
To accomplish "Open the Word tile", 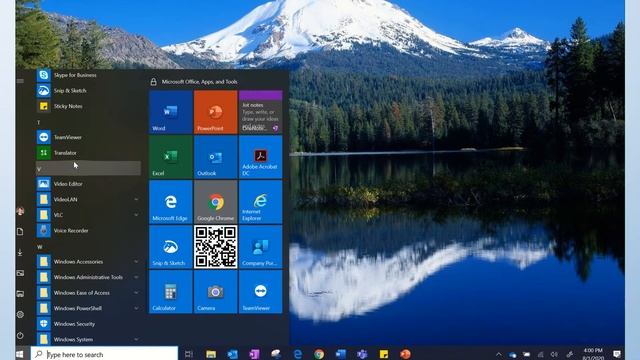I will 171,112.
